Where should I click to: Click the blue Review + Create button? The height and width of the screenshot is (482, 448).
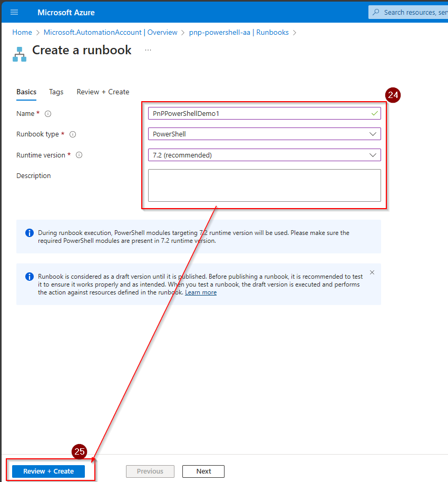[48, 471]
